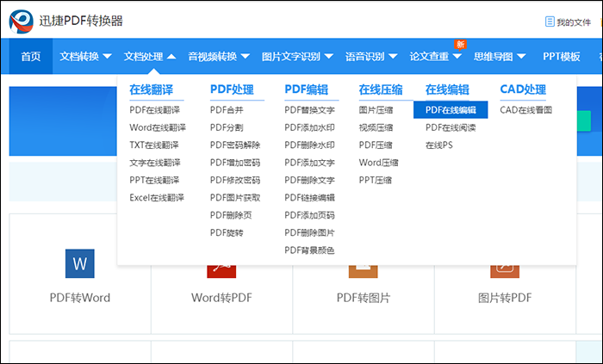Screen dimensions: 603x364
Task: Select 音视频转换 in the navigation bar
Action: [212, 57]
